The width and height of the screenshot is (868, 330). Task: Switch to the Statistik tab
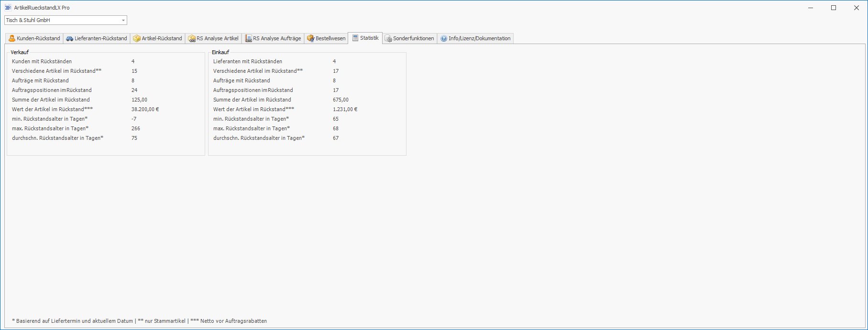(x=365, y=38)
